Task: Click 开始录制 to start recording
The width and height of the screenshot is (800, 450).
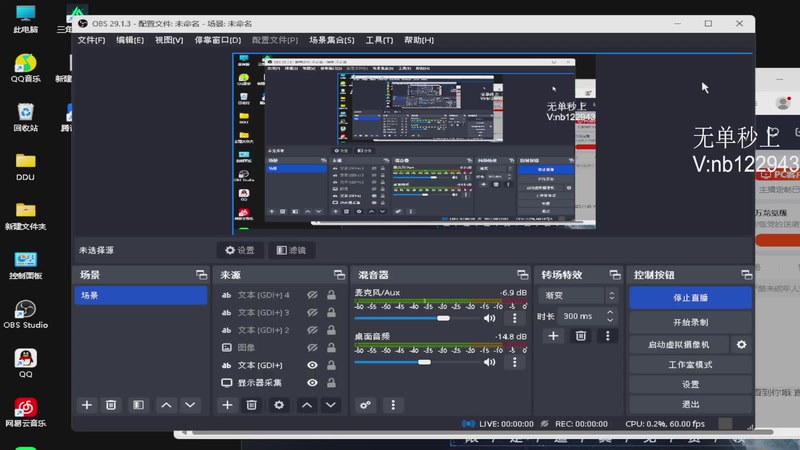Action: point(690,322)
